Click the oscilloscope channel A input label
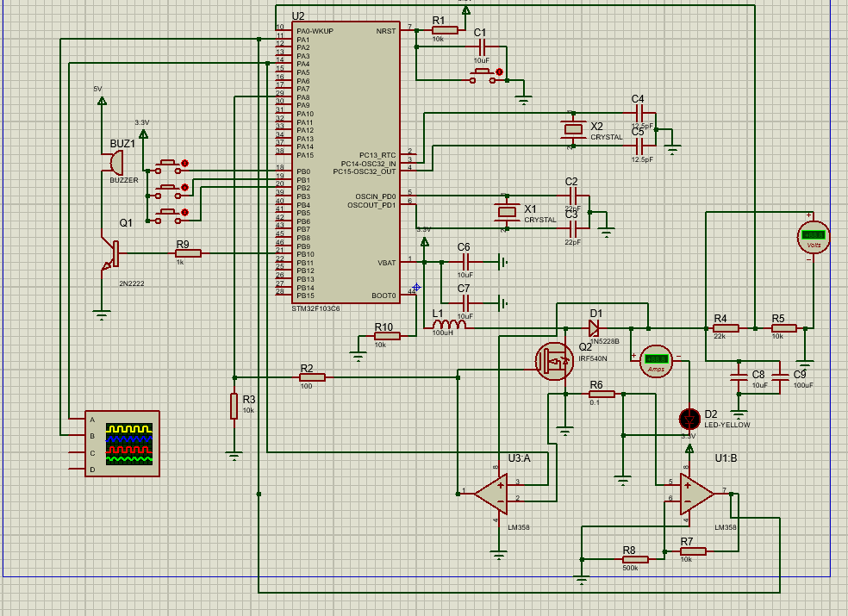The image size is (848, 616). pos(92,420)
